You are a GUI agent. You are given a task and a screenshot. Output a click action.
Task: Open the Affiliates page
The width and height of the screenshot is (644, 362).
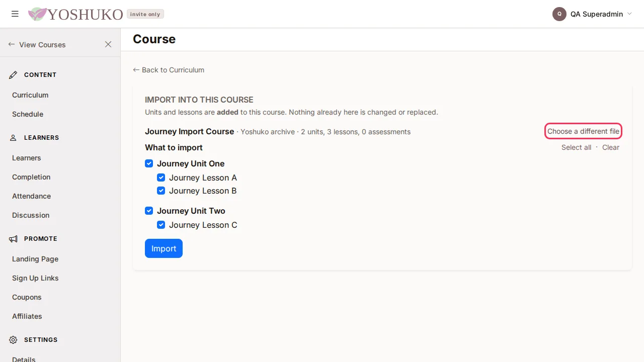(x=27, y=316)
